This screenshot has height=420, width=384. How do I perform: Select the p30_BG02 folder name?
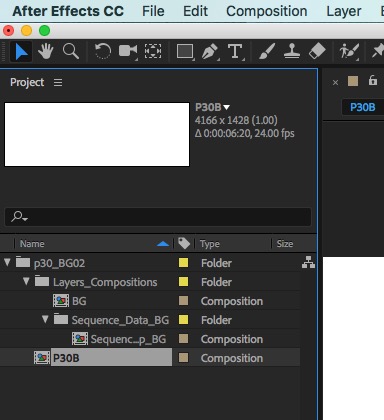[x=59, y=263]
